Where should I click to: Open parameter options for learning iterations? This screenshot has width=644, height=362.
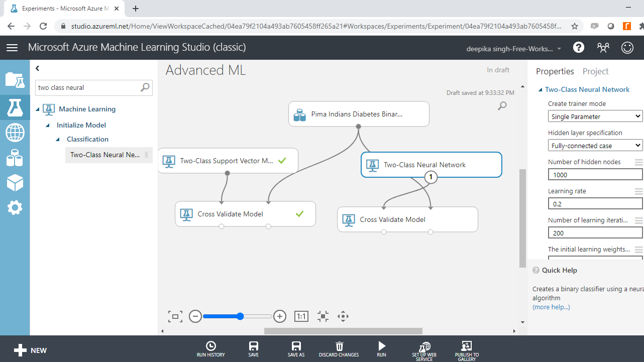638,220
